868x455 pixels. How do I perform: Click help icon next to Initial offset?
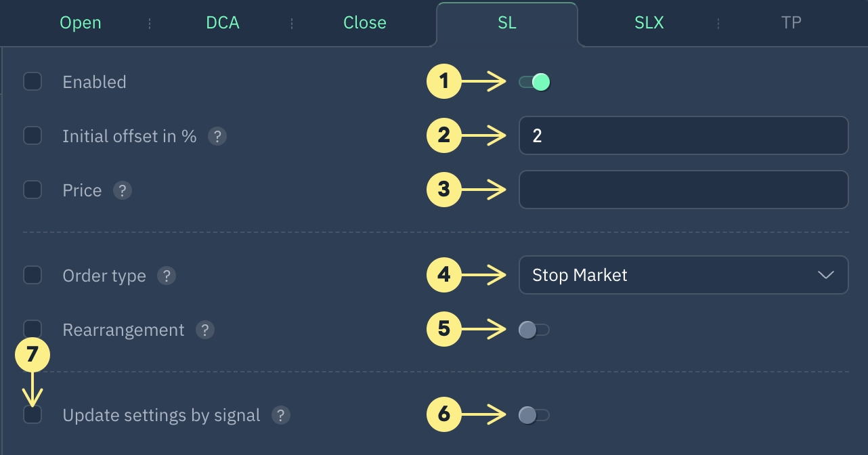tap(217, 136)
